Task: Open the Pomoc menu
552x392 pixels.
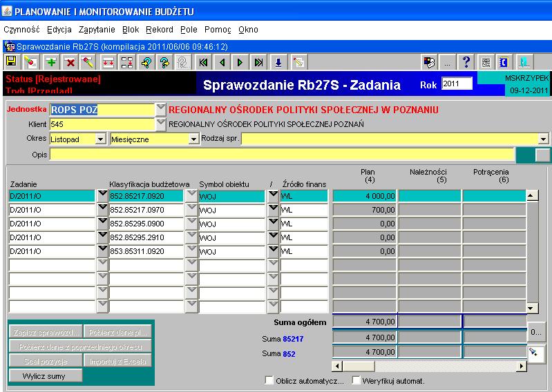Action: pyautogui.click(x=218, y=30)
